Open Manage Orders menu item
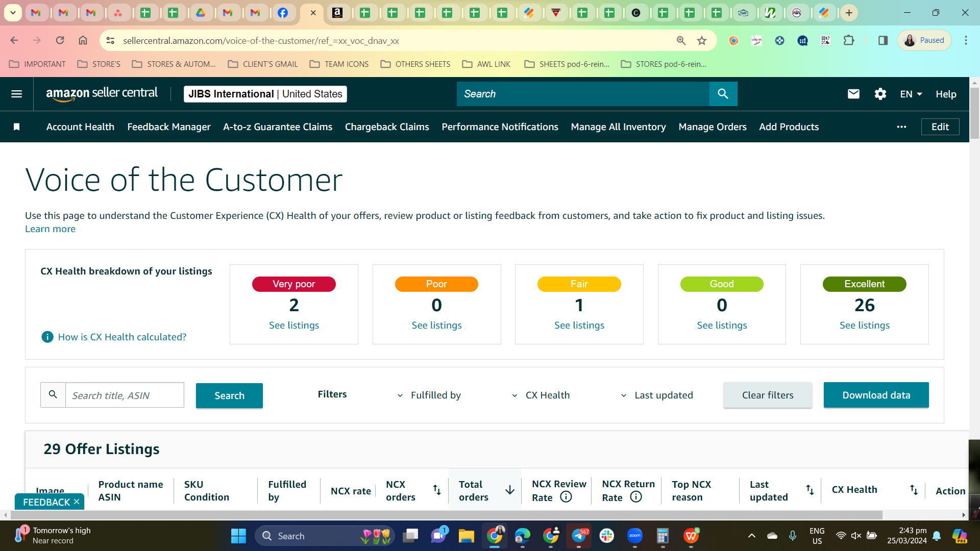The image size is (980, 551). pos(713,127)
